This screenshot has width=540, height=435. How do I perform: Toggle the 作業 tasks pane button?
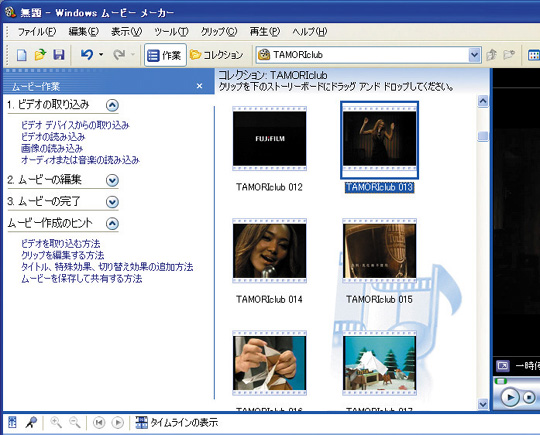pyautogui.click(x=165, y=55)
